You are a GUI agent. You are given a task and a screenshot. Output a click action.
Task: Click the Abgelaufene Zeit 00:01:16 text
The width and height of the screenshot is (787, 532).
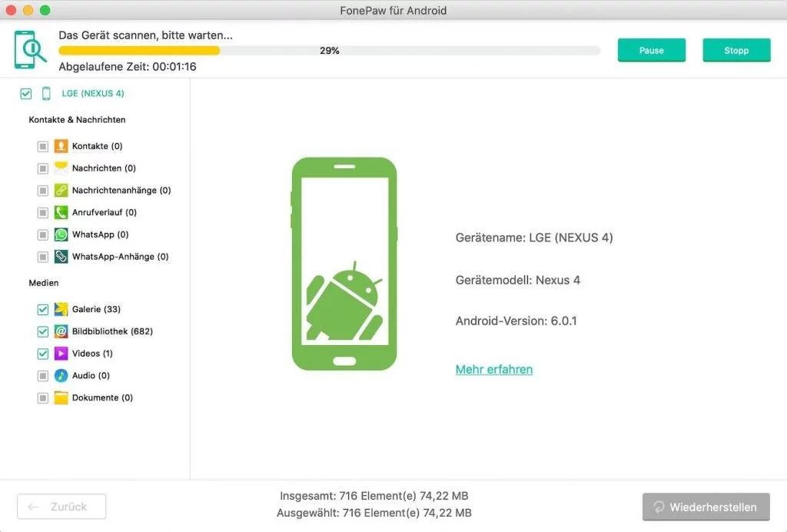click(x=128, y=67)
